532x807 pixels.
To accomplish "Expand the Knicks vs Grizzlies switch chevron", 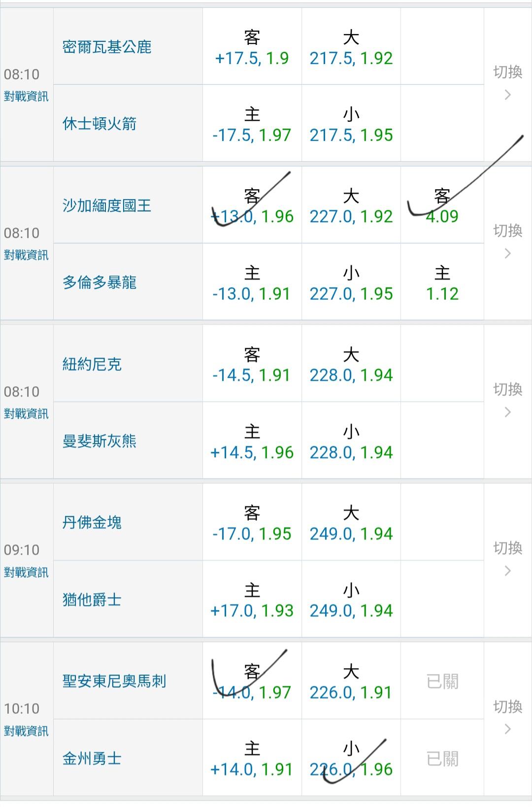I will [x=508, y=412].
